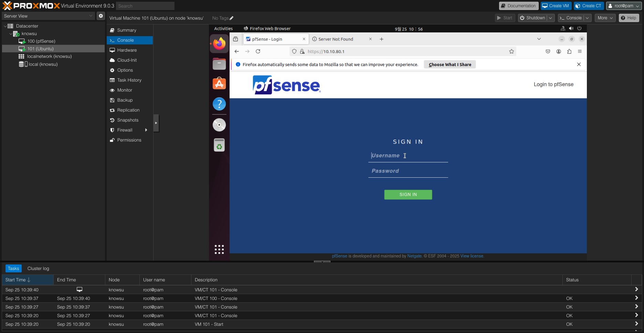Reload the pfSense page
The height and width of the screenshot is (333, 644).
point(258,51)
